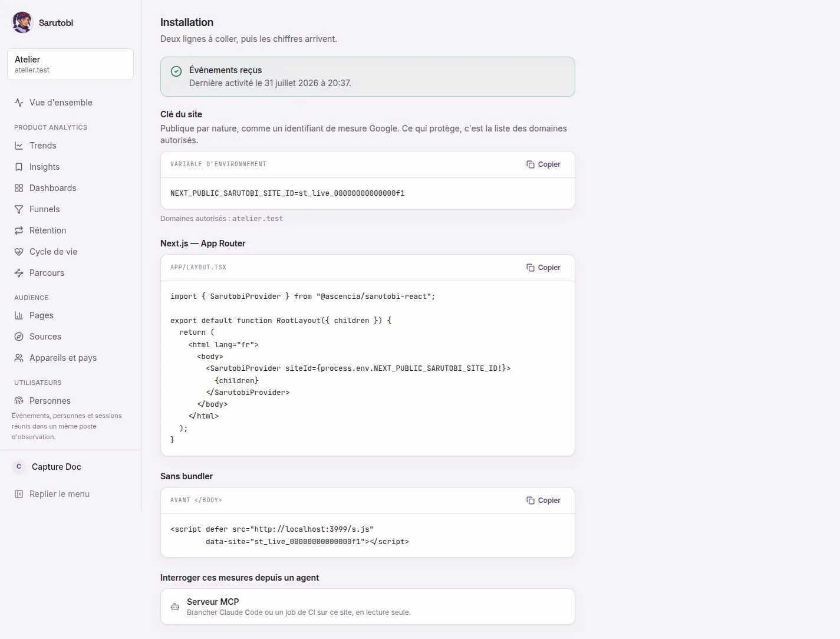Click the Événements reçus status banner
Screen dimensions: 840x639
(367, 77)
